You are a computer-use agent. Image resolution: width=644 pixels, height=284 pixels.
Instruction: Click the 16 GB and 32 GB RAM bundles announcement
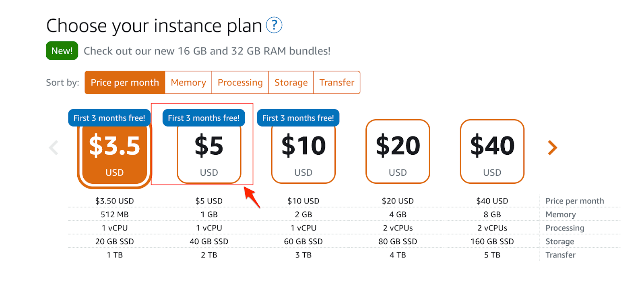point(207,51)
